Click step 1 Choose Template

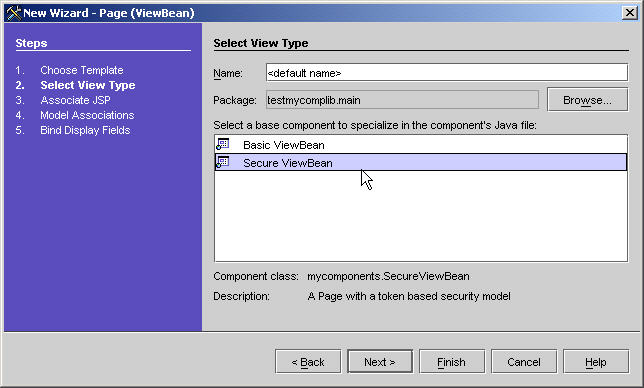[x=82, y=70]
